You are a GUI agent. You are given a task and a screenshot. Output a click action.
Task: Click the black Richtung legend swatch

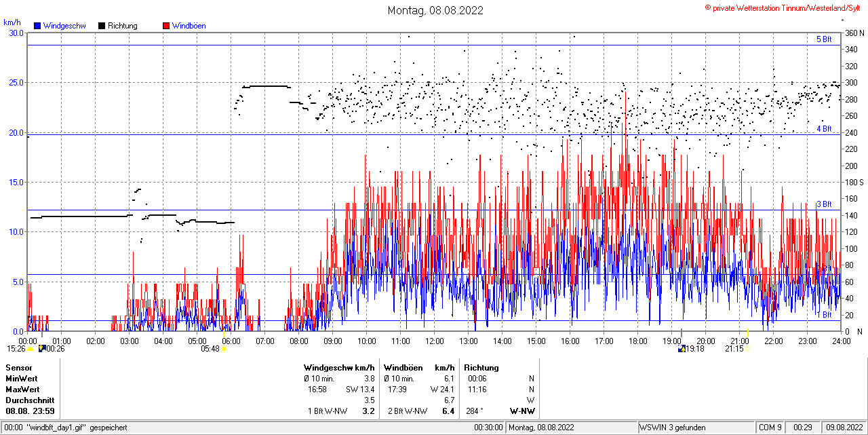[102, 26]
